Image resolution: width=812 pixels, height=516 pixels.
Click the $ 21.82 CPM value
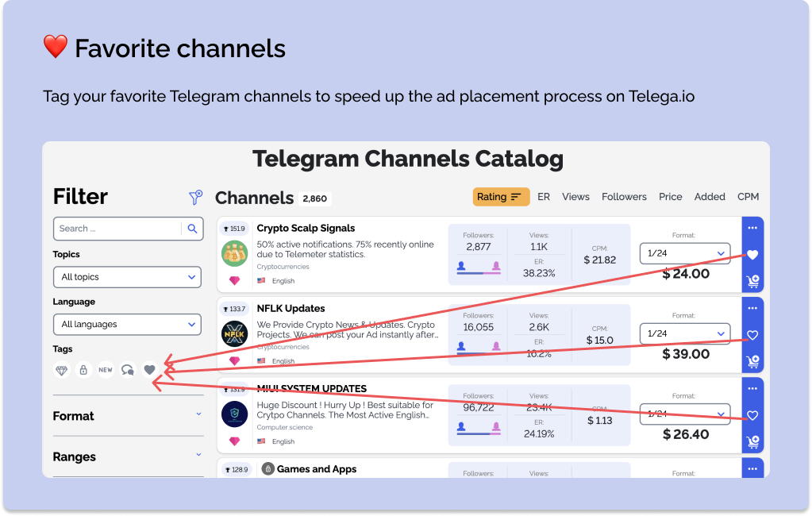click(x=600, y=260)
